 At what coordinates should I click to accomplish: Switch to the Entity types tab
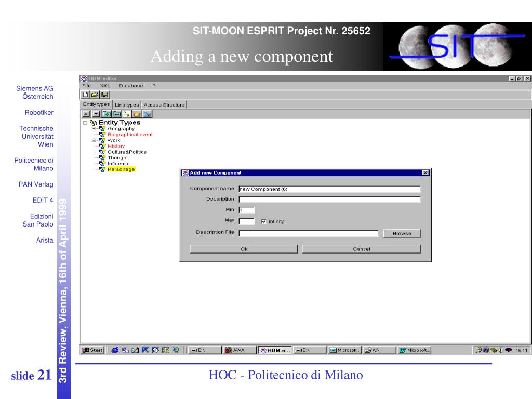click(x=96, y=104)
